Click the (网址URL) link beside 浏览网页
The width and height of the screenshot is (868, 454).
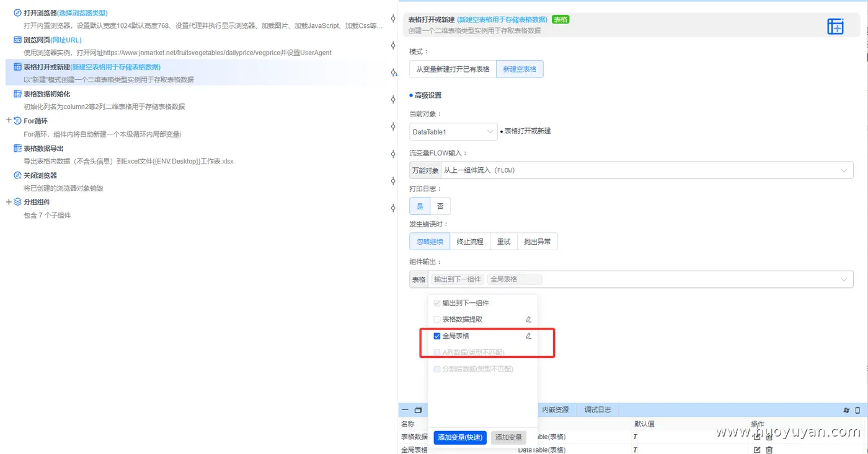(66, 40)
